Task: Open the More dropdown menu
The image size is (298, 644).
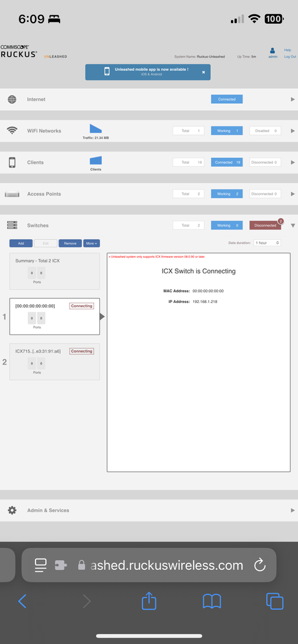Action: tap(91, 243)
